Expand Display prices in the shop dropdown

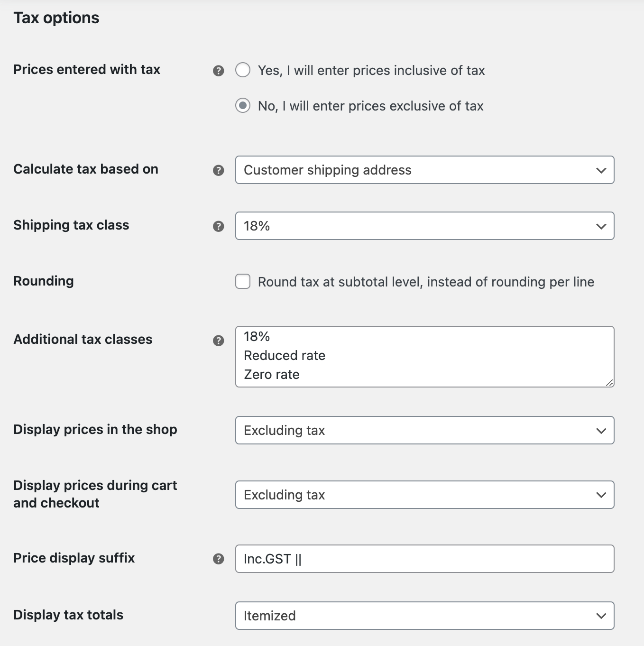click(x=424, y=430)
